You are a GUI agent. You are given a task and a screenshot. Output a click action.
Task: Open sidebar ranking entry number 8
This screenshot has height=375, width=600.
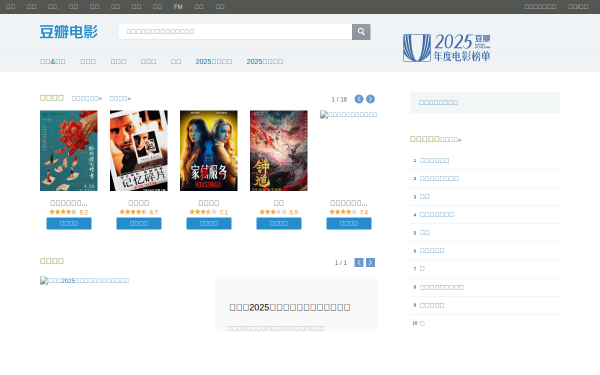tap(442, 287)
